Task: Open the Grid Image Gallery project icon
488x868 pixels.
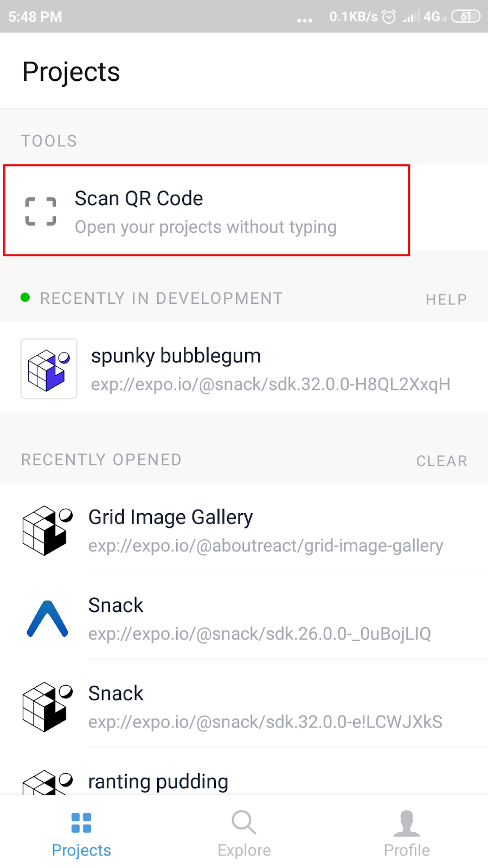Action: (47, 530)
